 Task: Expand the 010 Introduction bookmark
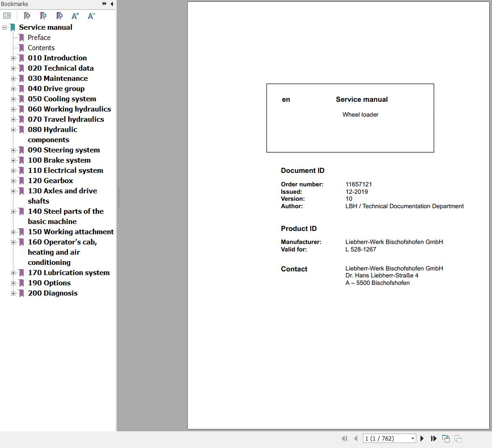coord(13,58)
